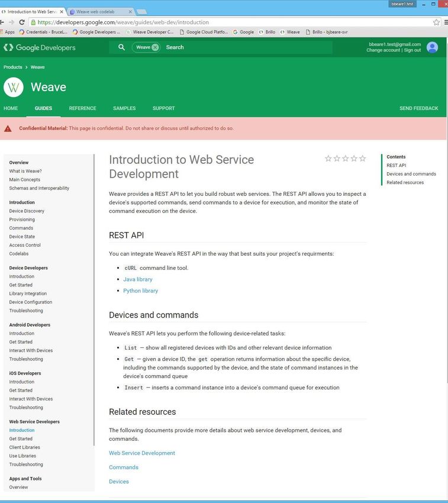The width and height of the screenshot is (448, 503).
Task: Rate the page three stars
Action: (x=345, y=158)
